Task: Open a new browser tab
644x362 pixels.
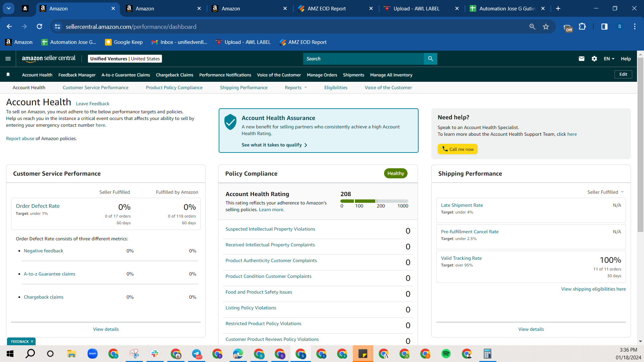Action: 558,8
